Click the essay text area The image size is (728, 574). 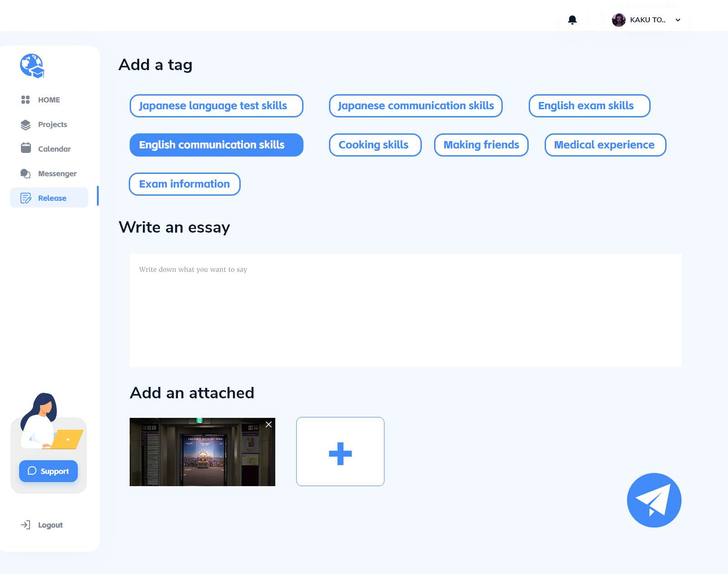[x=405, y=310]
